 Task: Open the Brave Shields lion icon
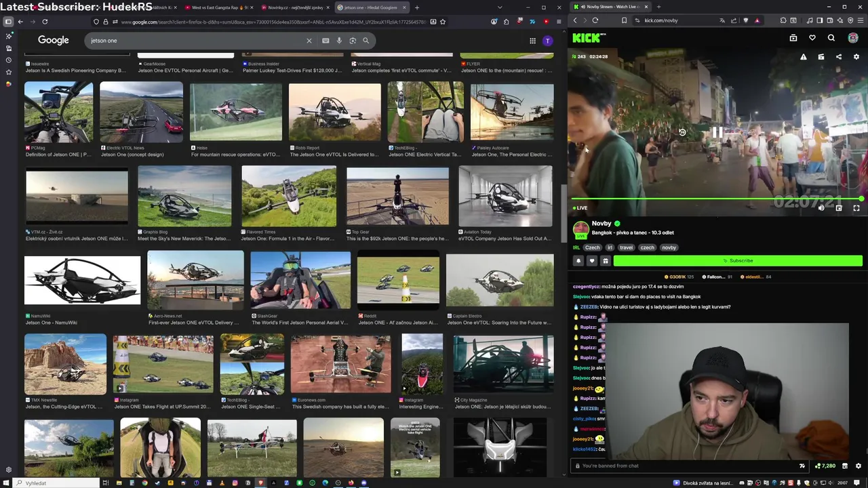(745, 20)
